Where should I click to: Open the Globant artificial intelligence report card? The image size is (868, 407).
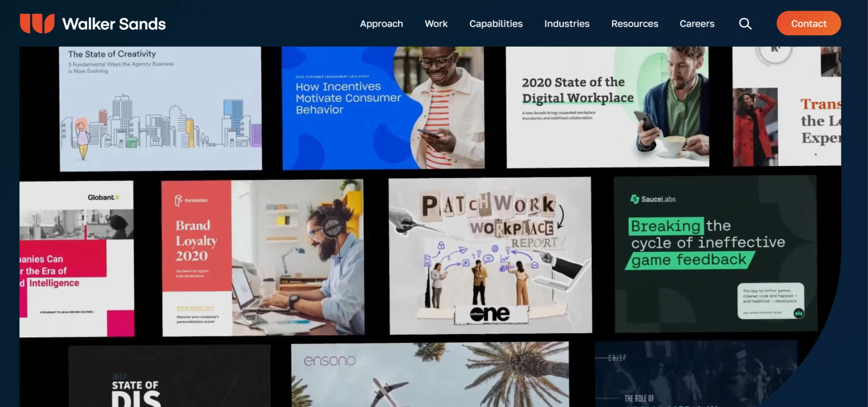tap(77, 259)
